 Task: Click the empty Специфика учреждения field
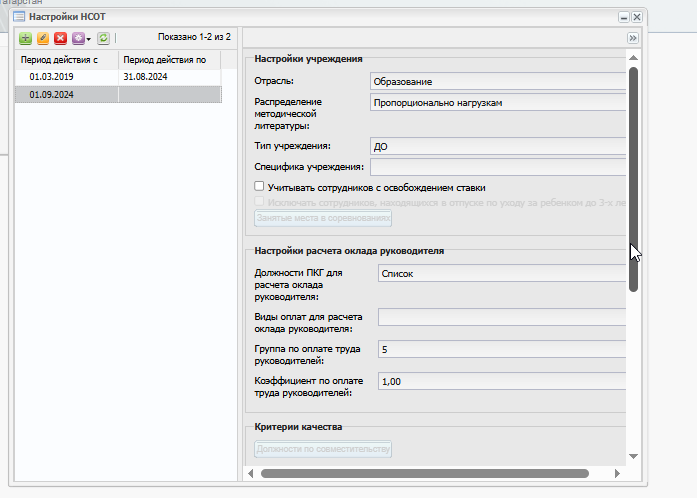click(x=498, y=168)
